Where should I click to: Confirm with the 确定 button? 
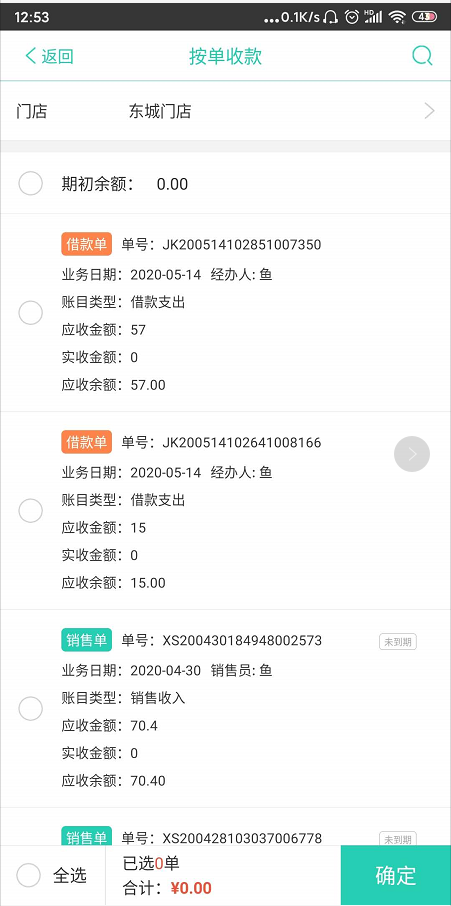[396, 875]
